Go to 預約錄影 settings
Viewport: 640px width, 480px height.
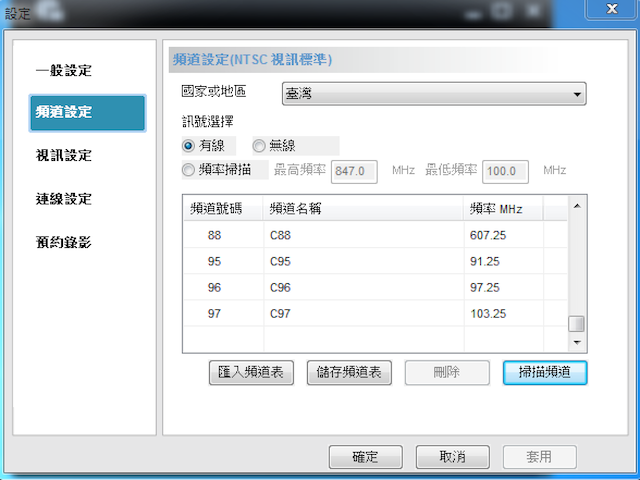pos(63,242)
